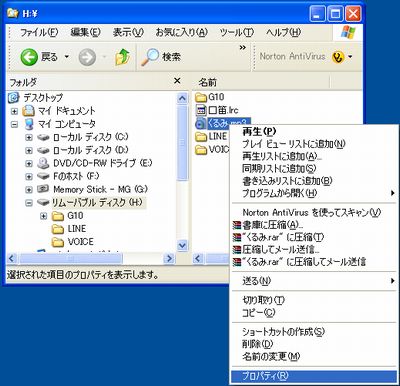Click tree scrollbar up arrow

pyautogui.click(x=182, y=98)
